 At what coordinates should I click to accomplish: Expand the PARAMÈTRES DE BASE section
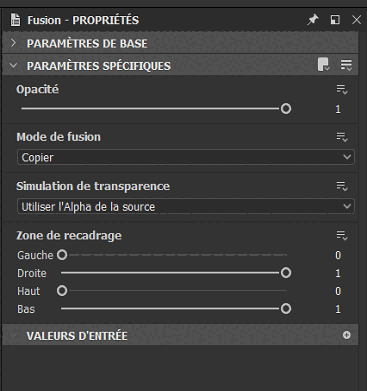(13, 43)
